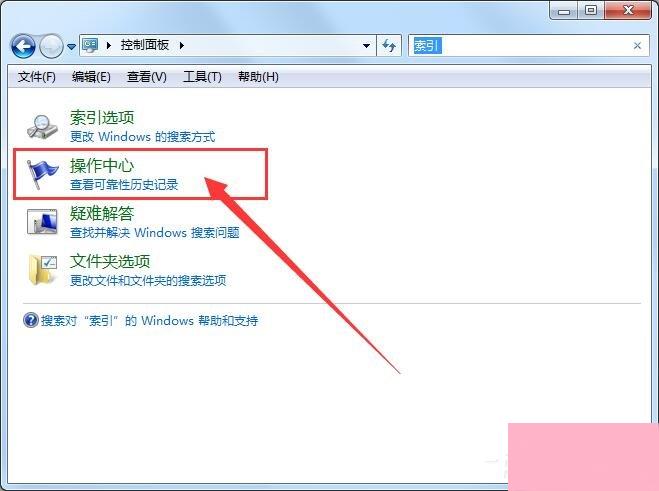Open the 帮助(H) menu
659x491 pixels.
click(x=258, y=77)
